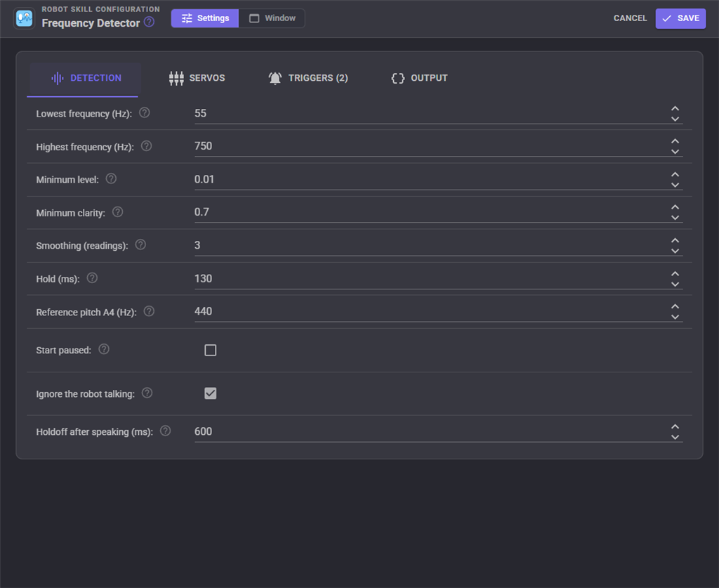Show help for Holdoff after speaking
The width and height of the screenshot is (719, 588).
pyautogui.click(x=165, y=431)
